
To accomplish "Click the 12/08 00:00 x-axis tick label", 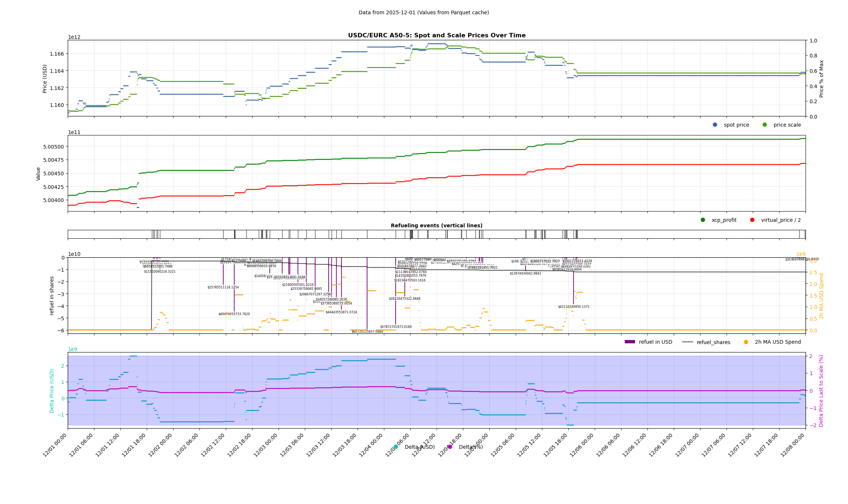I will [x=793, y=445].
